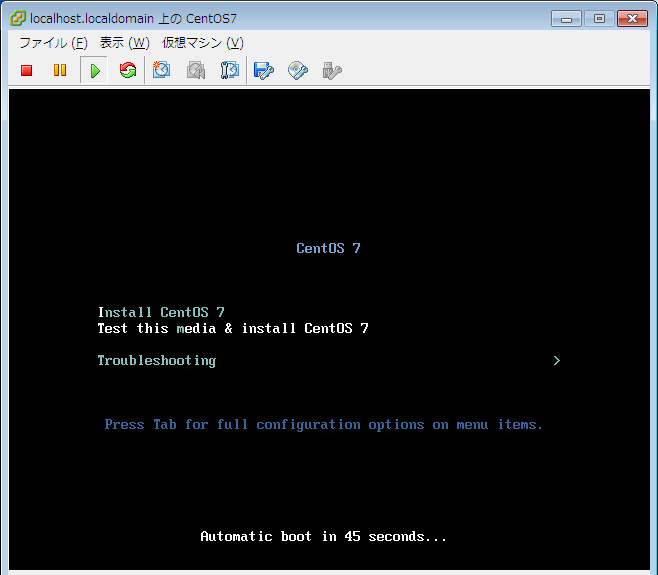Maximize the CentOS7 console window
Image resolution: width=658 pixels, height=575 pixels.
click(x=599, y=19)
